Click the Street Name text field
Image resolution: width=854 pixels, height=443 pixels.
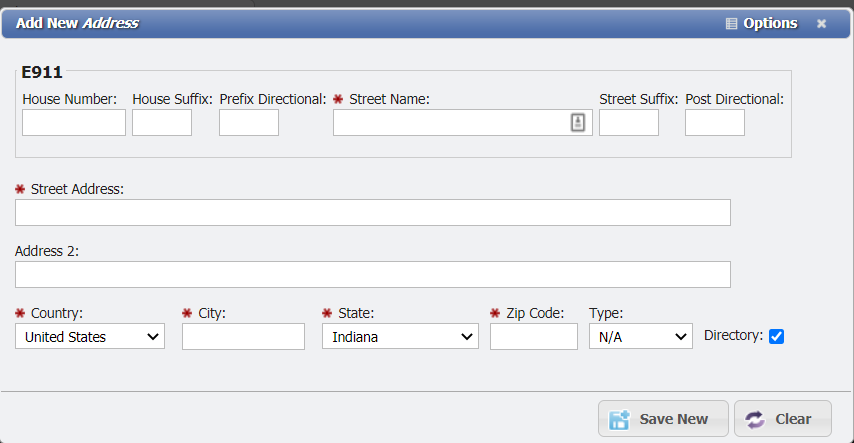pyautogui.click(x=450, y=123)
